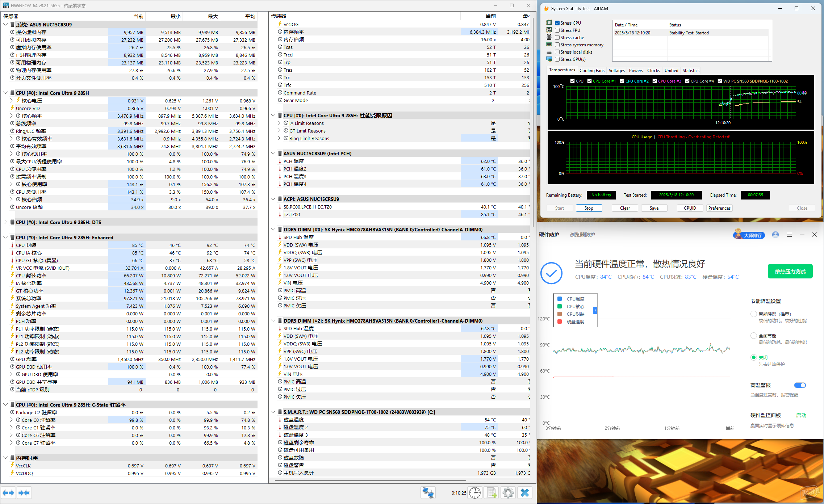Click CPU温度 blue legend swatch
The image size is (824, 504).
point(560,299)
